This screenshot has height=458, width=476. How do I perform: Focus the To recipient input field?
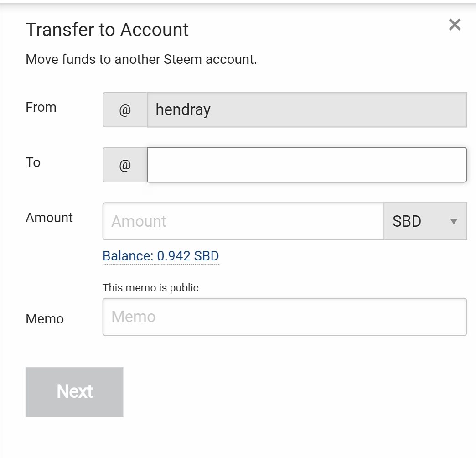307,165
